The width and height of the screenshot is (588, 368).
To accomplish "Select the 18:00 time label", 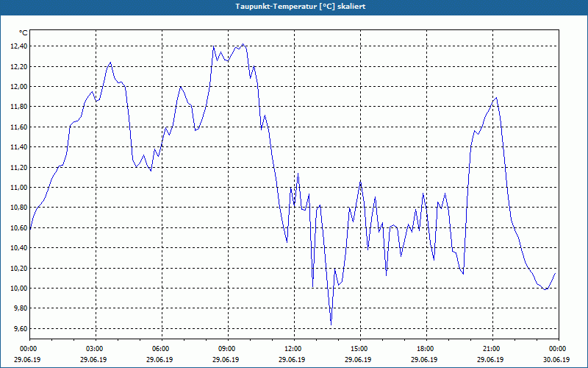I will pos(424,349).
